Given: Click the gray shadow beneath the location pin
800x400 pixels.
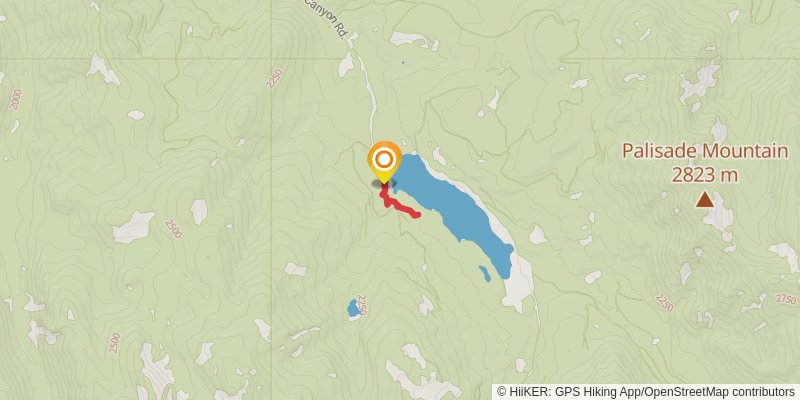Looking at the screenshot, I should point(384,183).
